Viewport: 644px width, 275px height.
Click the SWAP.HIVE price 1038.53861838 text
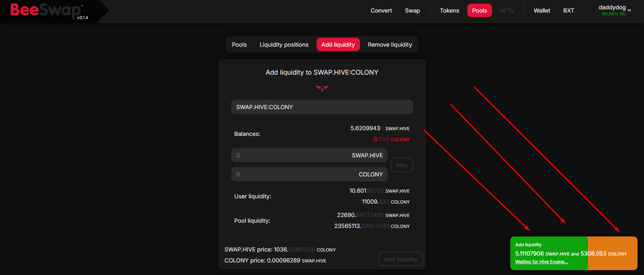coord(280,249)
